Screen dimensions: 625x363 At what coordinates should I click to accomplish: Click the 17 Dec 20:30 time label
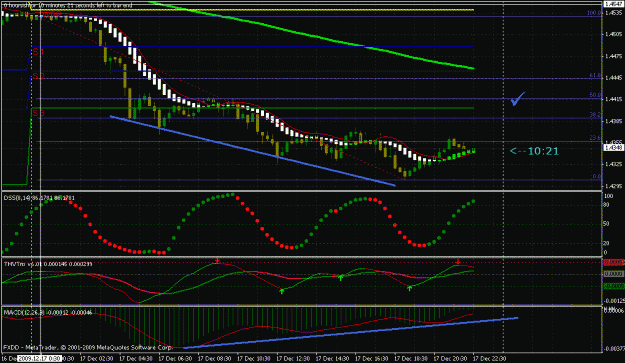(x=450, y=358)
